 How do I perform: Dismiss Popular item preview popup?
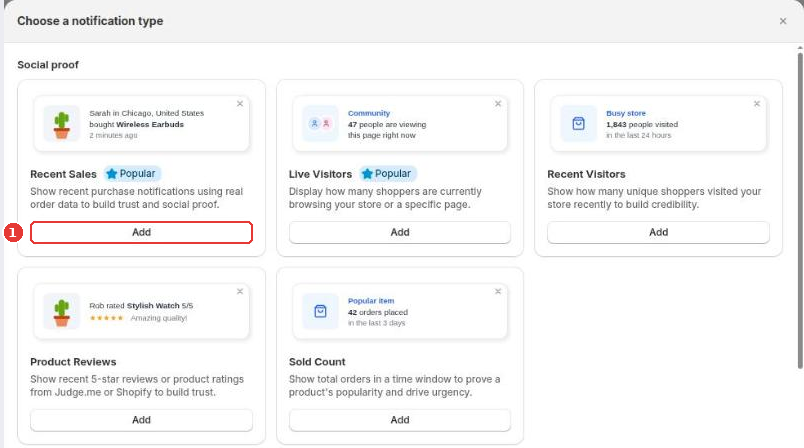pos(498,291)
